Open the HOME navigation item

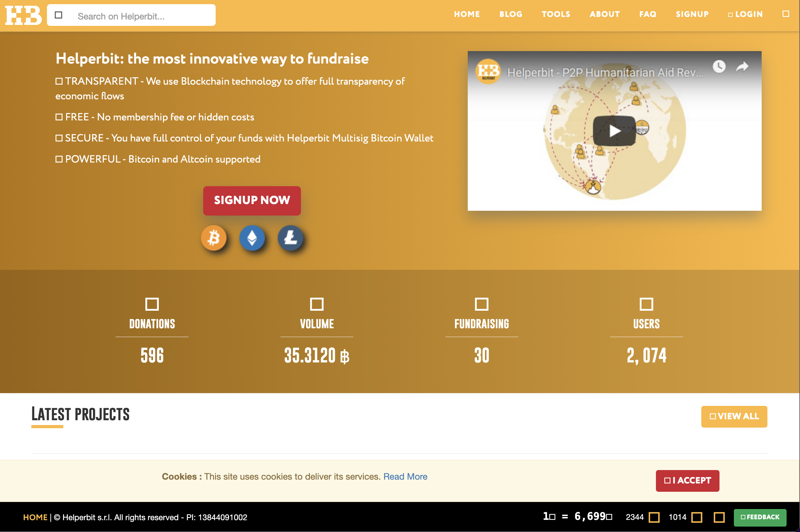(467, 14)
